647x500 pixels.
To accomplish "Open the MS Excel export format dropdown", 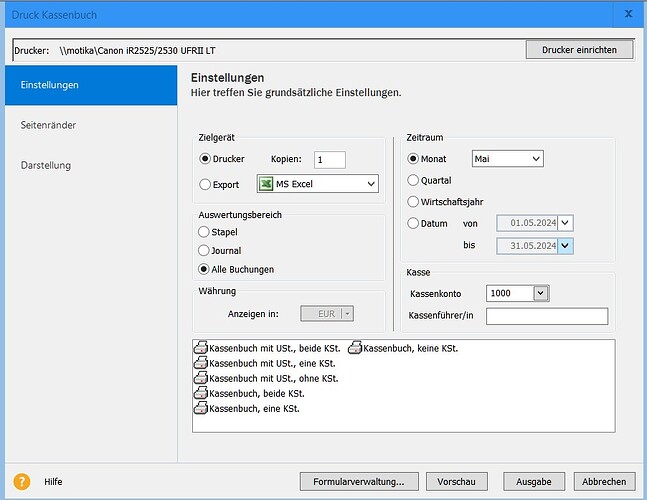I will pyautogui.click(x=371, y=184).
